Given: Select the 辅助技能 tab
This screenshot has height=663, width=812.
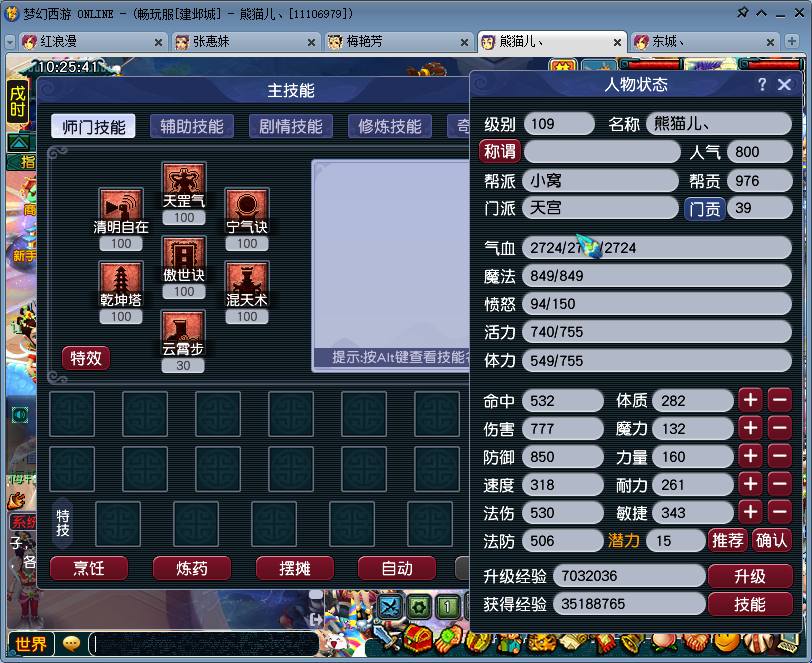Looking at the screenshot, I should [x=192, y=126].
